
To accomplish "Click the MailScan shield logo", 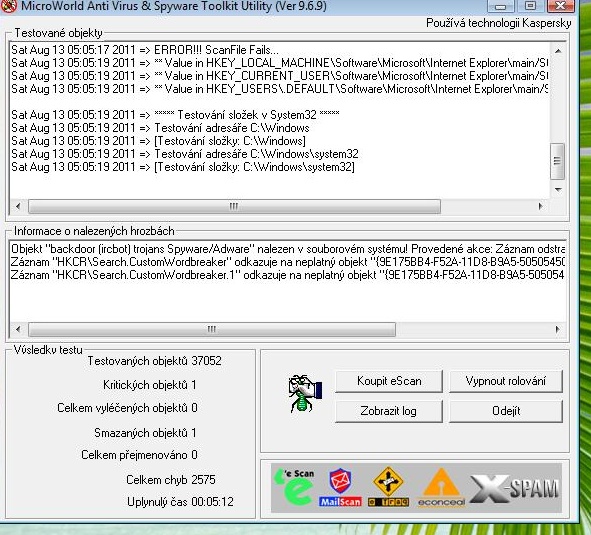I will tap(340, 487).
